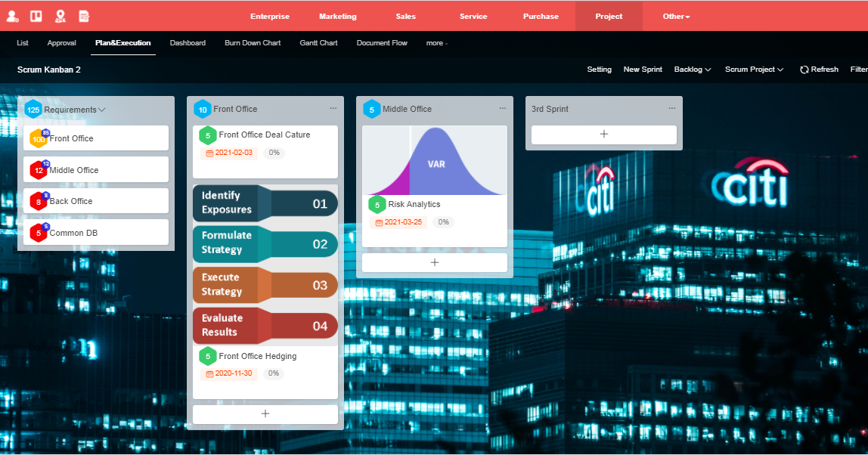The height and width of the screenshot is (455, 868).
Task: Click the Refresh icon button
Action: point(804,70)
